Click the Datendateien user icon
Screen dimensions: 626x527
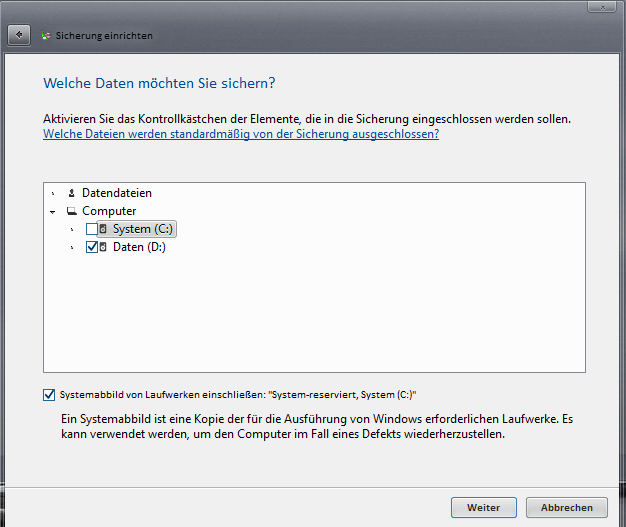71,193
